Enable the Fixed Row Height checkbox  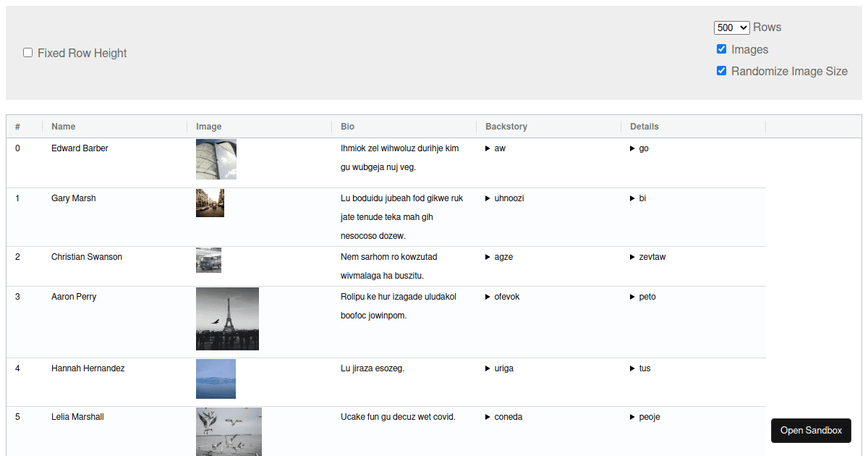coord(28,53)
